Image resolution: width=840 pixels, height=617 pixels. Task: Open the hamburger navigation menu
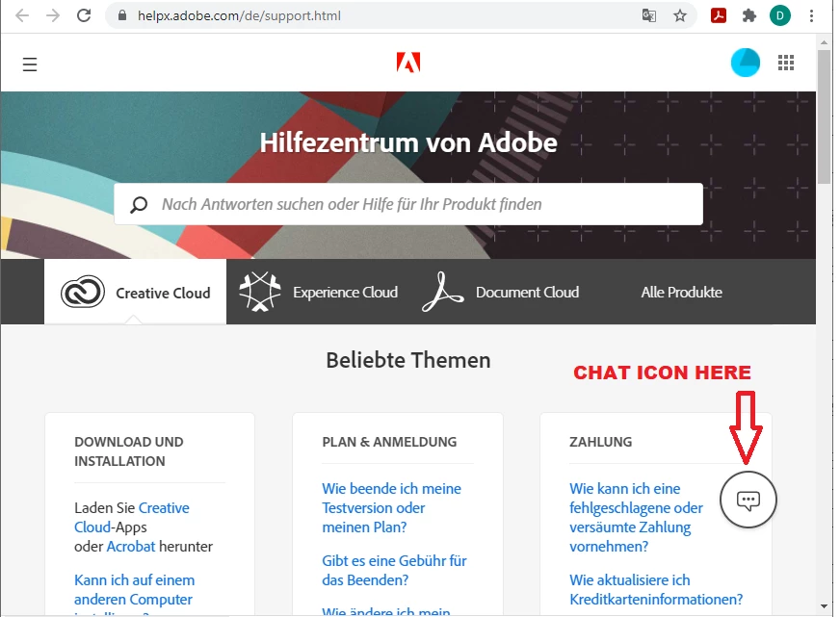click(30, 64)
